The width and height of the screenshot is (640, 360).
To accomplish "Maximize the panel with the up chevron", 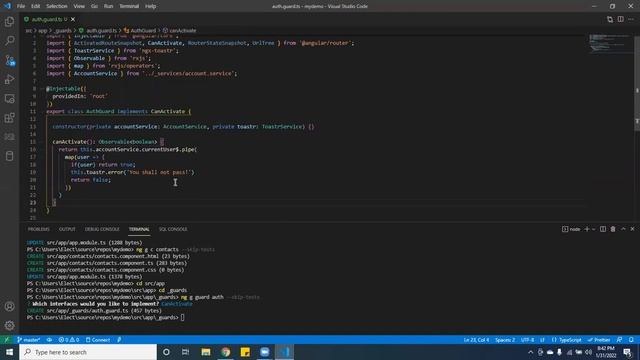I will (623, 229).
